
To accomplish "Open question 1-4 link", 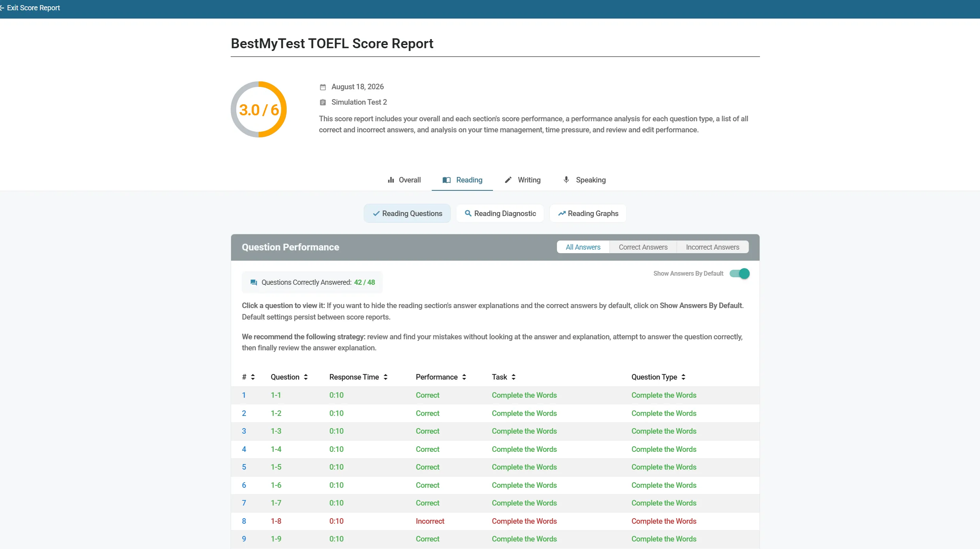I will coord(276,449).
